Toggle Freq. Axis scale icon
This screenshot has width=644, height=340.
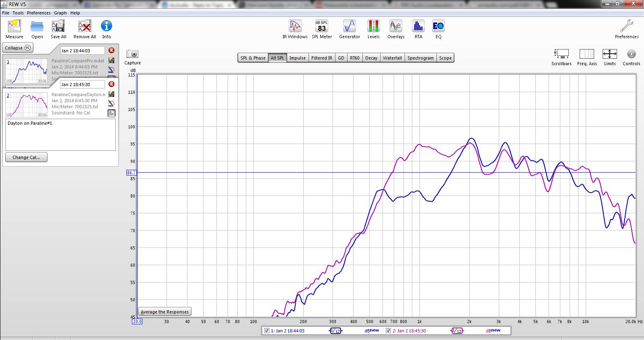(x=587, y=54)
